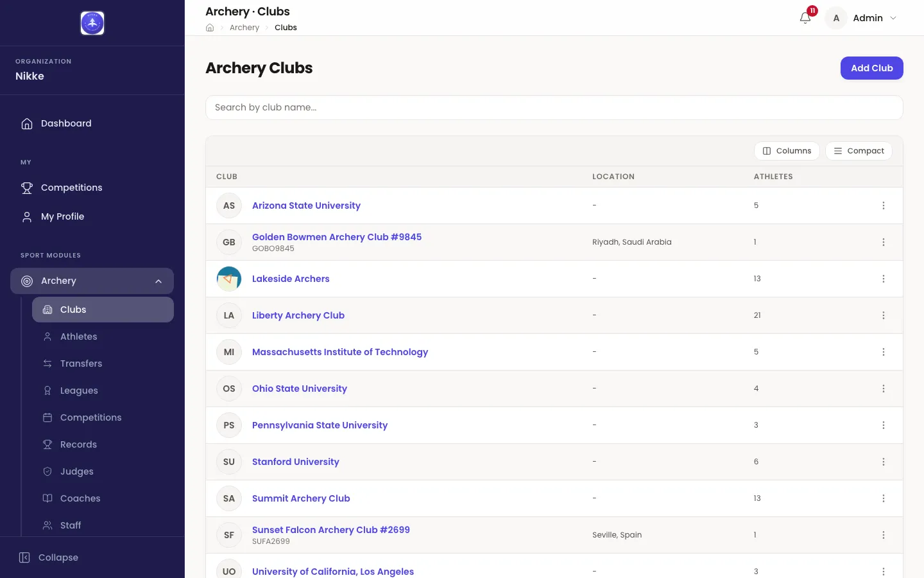Open row menu for Pennsylvania State University
This screenshot has width=924, height=578.
pos(884,425)
